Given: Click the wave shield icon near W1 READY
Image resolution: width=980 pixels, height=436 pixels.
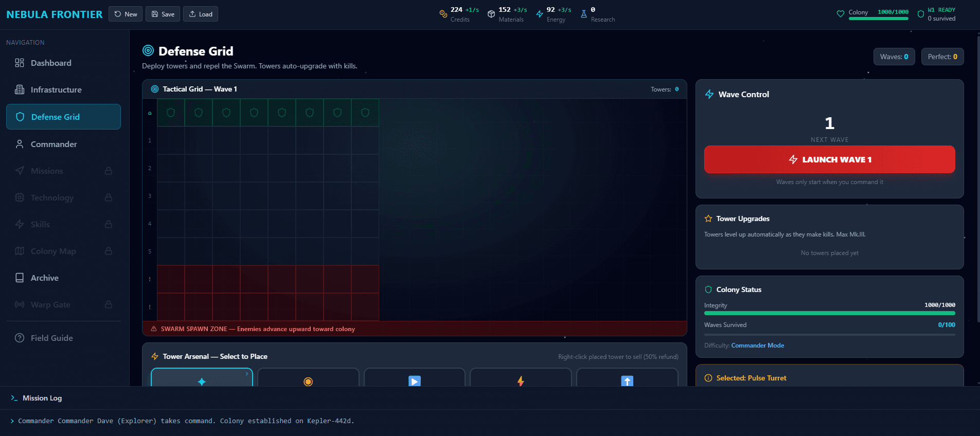Looking at the screenshot, I should pyautogui.click(x=921, y=14).
